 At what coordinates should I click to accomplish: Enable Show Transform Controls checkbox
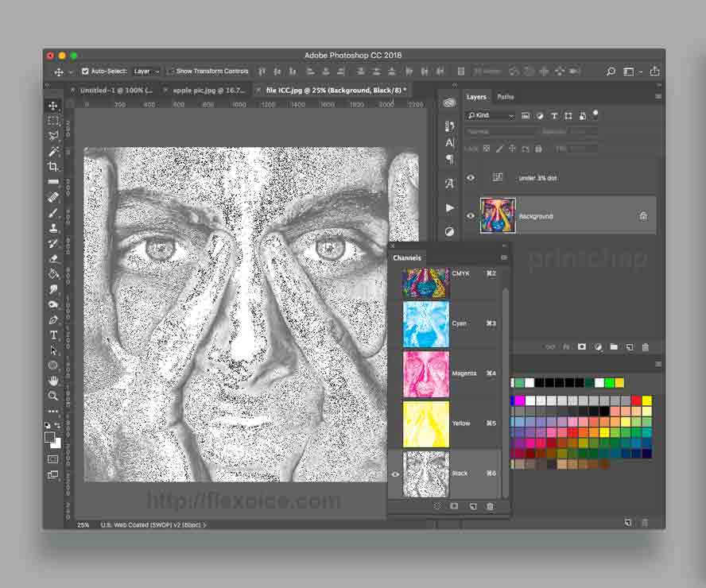click(x=171, y=72)
